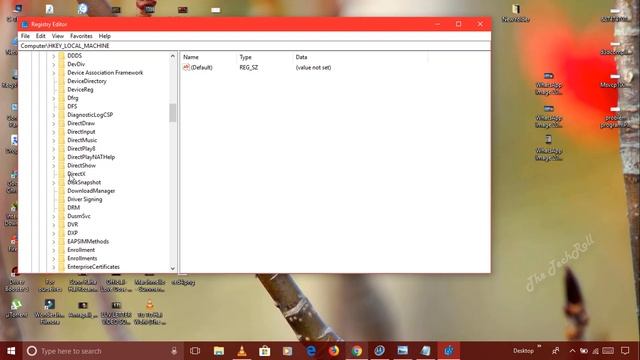640x360 pixels.
Task: Open the Favorites menu
Action: pyautogui.click(x=81, y=36)
